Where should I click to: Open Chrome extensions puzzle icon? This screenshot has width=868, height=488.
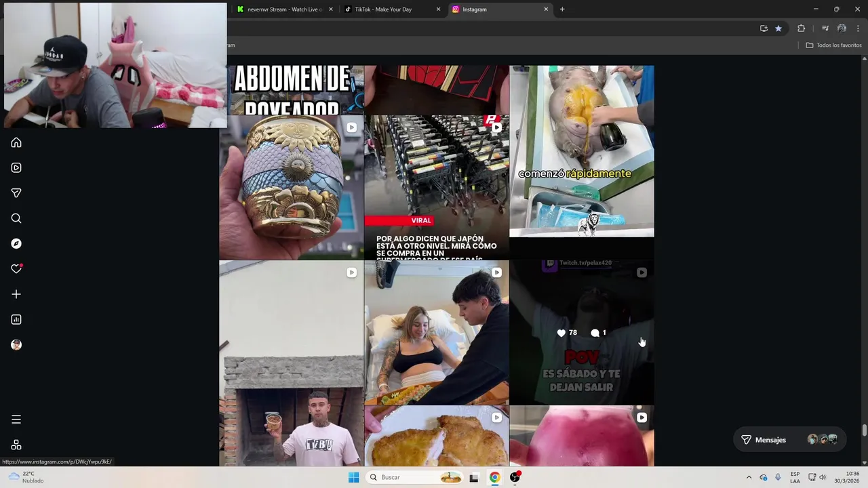point(802,28)
